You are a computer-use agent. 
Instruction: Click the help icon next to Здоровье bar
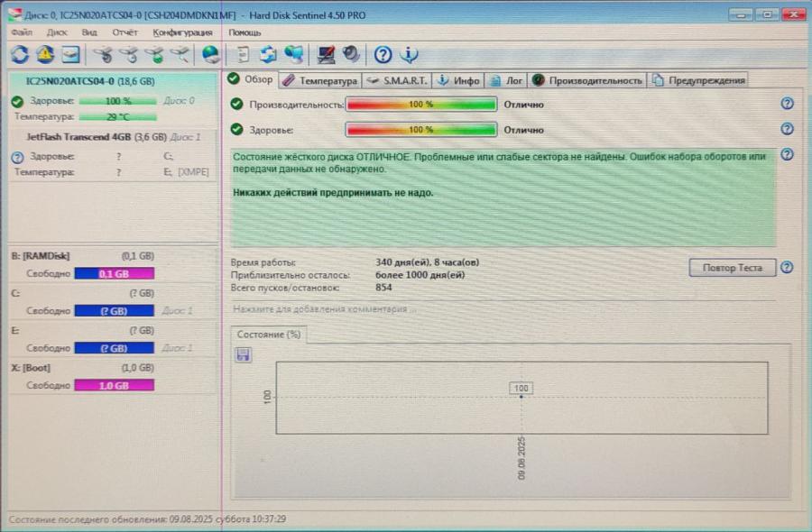point(787,129)
